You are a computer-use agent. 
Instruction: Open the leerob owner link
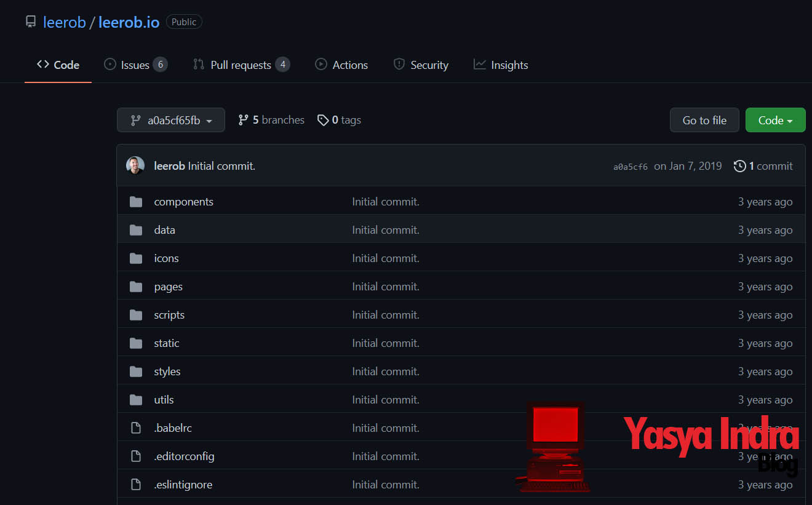pos(64,23)
